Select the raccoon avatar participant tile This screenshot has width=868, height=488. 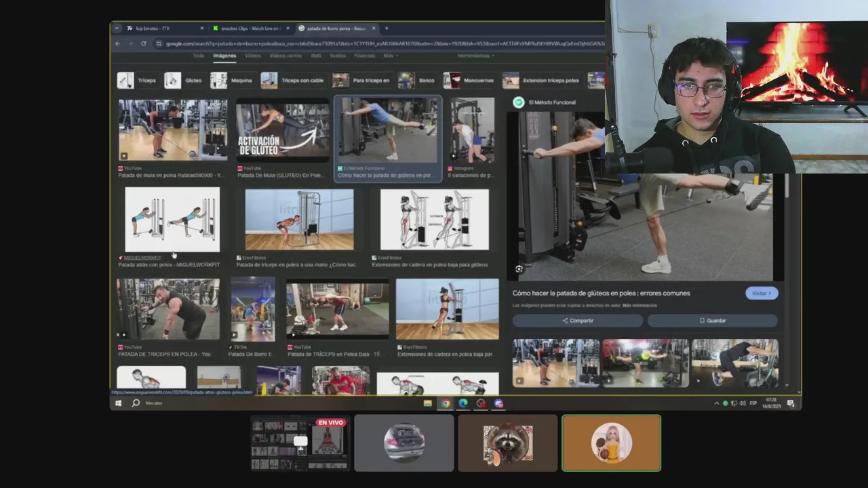click(x=507, y=443)
